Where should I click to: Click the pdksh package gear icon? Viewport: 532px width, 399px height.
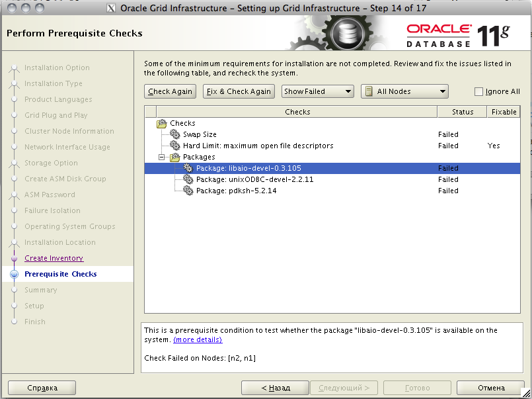click(x=188, y=191)
